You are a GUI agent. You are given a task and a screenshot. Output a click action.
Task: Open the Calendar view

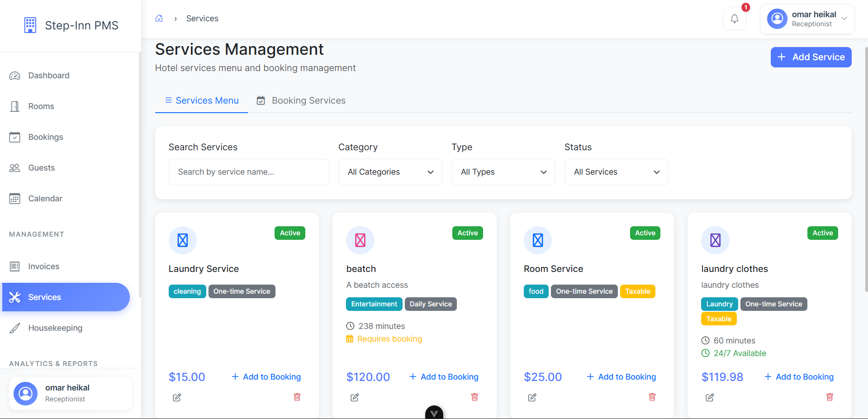(45, 198)
